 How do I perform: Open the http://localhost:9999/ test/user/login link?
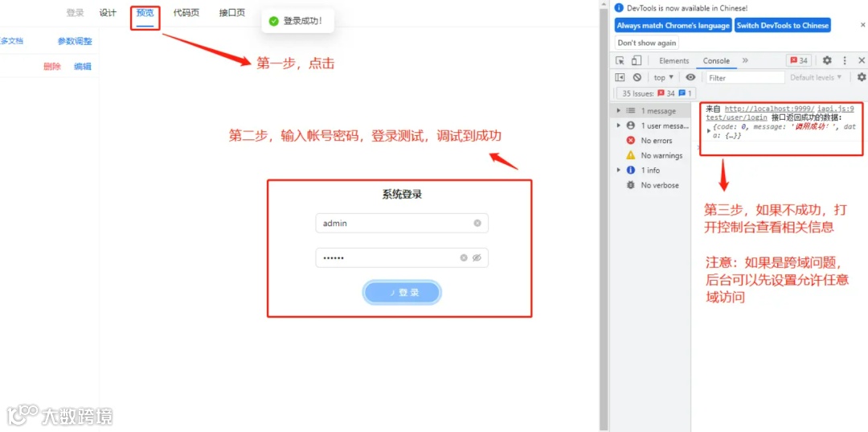click(759, 113)
